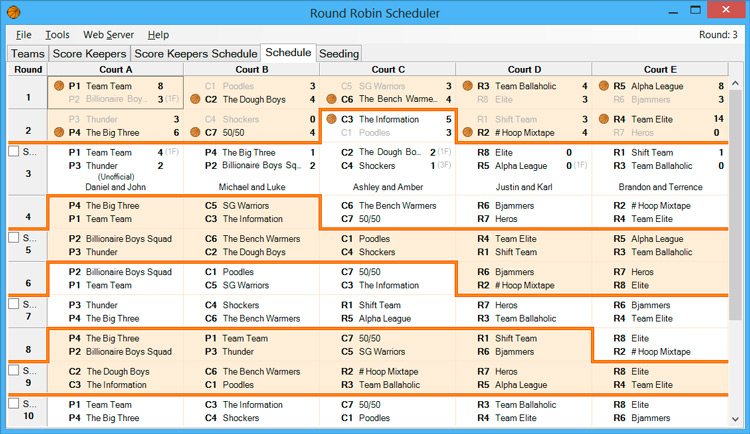Click the basketball icon next to The Big Three in round 2
The width and height of the screenshot is (750, 434).
[59, 132]
